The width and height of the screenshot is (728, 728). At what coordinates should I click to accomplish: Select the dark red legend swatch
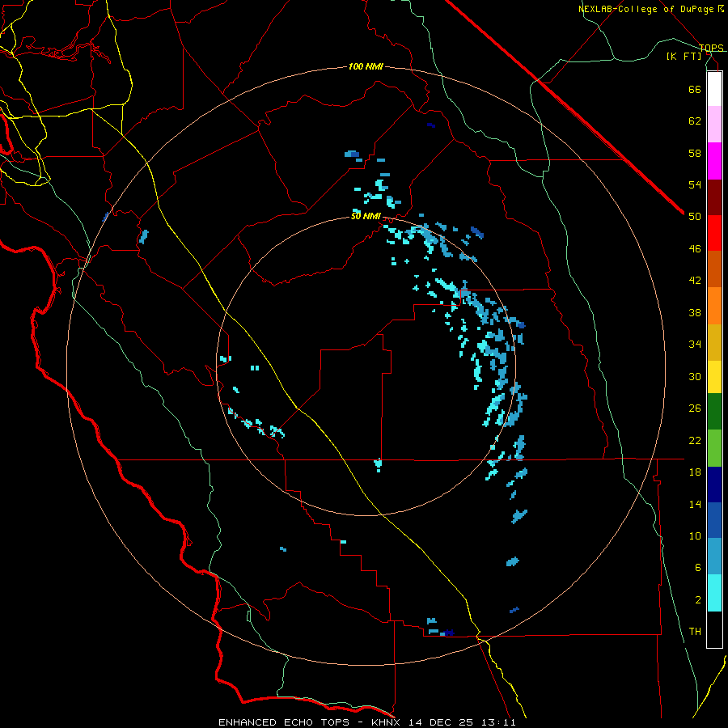714,197
